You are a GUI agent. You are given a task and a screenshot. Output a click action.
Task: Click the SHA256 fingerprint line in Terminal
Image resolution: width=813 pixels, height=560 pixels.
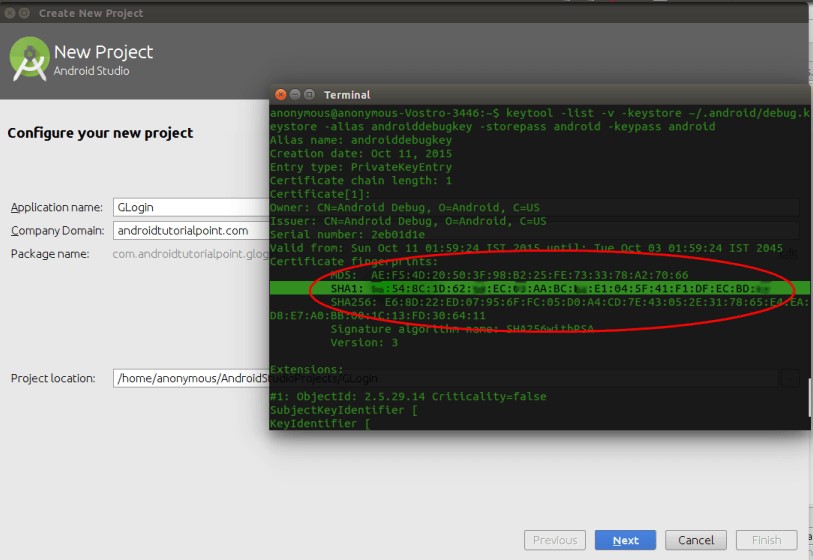pos(570,302)
